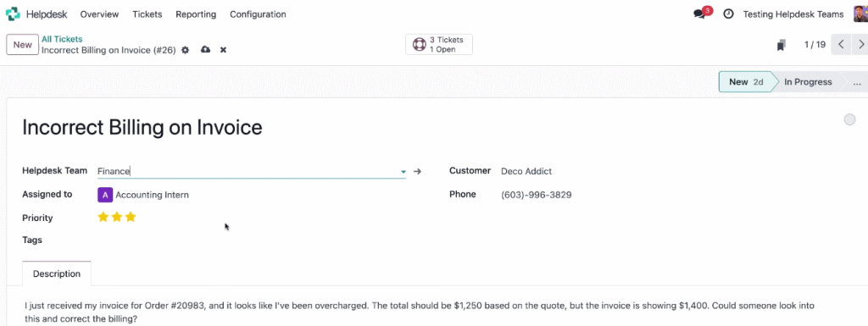Go to the next ticket record arrow

click(860, 45)
